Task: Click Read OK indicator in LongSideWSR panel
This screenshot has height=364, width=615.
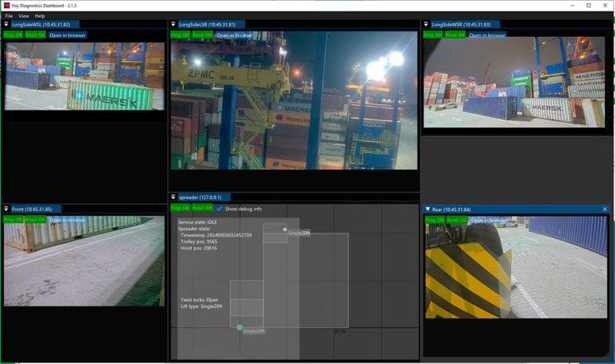Action: point(455,35)
